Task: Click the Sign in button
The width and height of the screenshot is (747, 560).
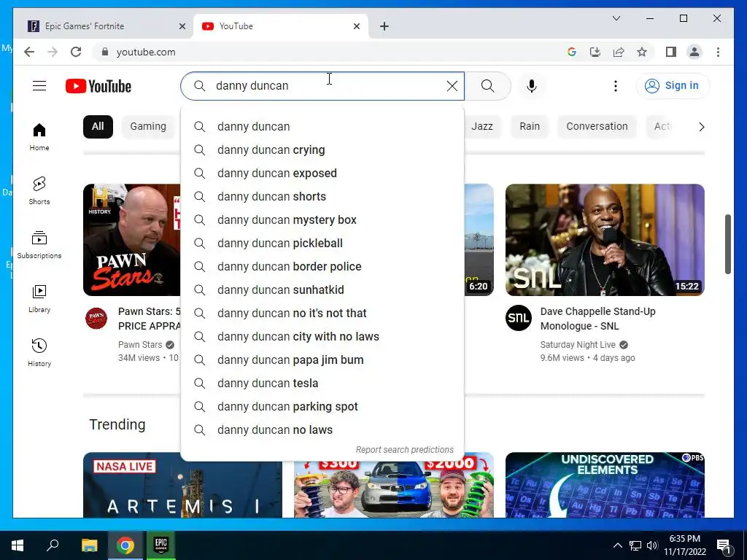Action: pyautogui.click(x=673, y=86)
